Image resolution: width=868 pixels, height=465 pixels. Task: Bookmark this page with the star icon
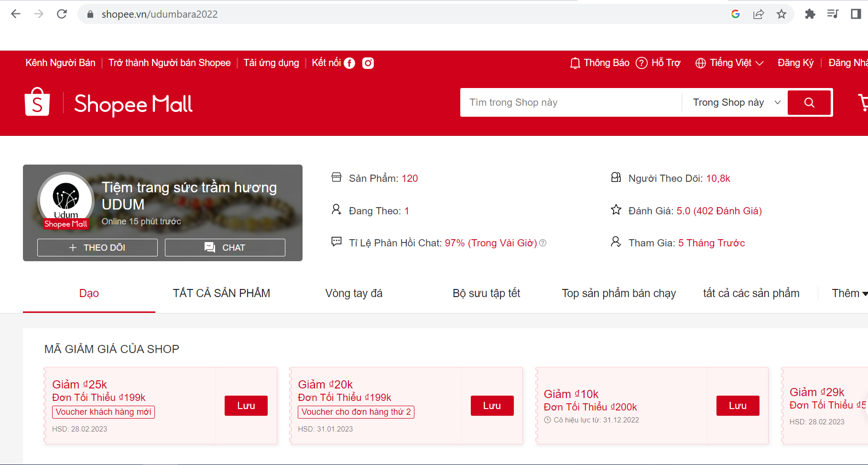point(781,14)
